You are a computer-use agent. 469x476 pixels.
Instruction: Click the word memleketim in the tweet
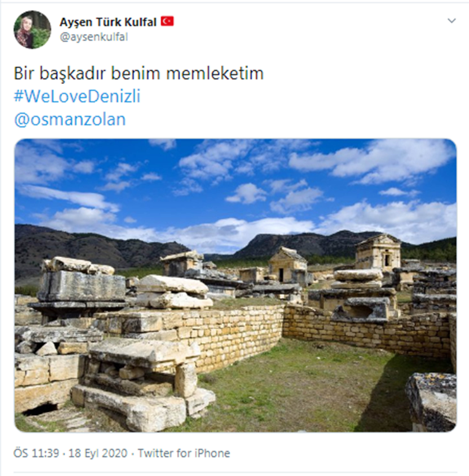point(215,73)
